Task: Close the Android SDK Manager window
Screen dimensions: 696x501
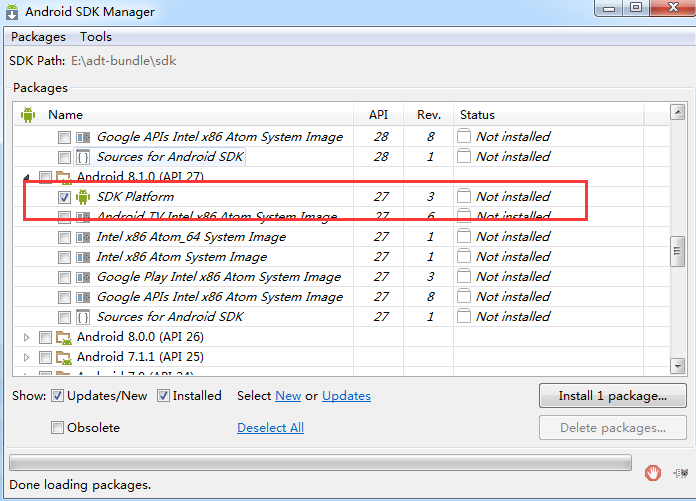Action: pos(673,8)
